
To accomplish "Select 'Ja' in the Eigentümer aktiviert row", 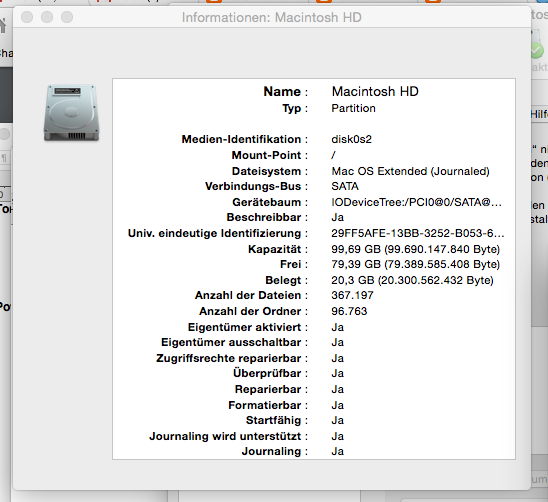I will [x=338, y=327].
